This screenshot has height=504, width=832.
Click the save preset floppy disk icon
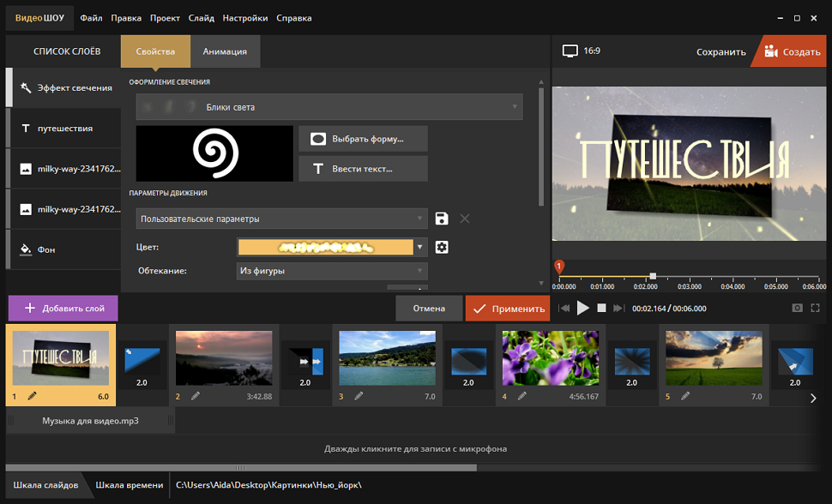pos(442,219)
